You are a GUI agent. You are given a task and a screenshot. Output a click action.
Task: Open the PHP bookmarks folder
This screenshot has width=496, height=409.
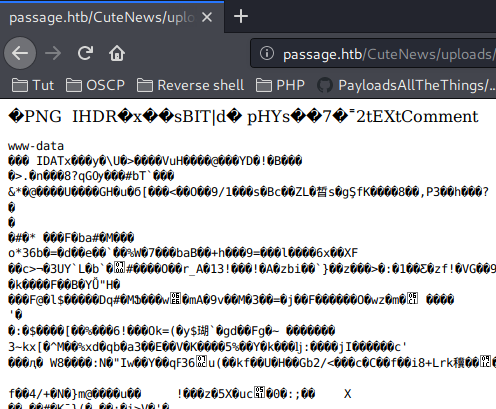tap(280, 85)
